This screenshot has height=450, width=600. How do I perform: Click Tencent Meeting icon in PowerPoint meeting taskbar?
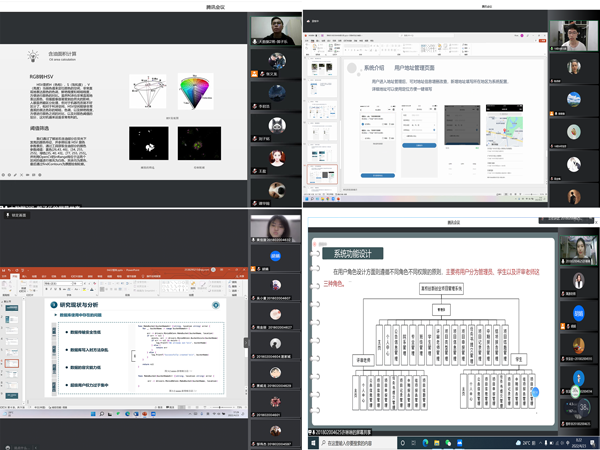point(153,414)
